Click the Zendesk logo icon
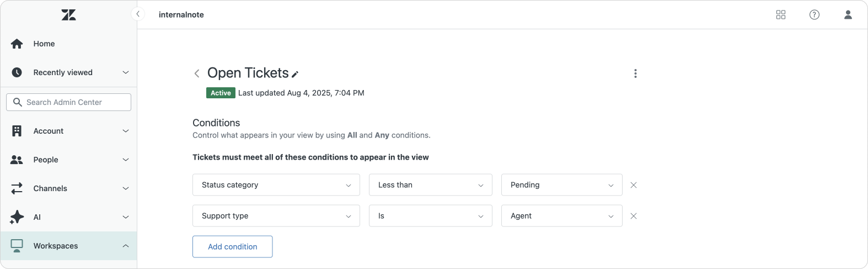This screenshot has height=269, width=868. coord(68,15)
